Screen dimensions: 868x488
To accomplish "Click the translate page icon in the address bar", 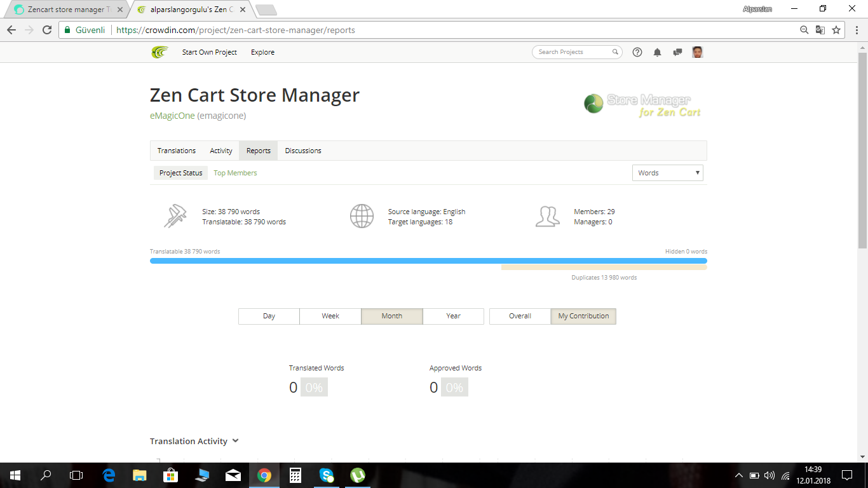I will tap(820, 30).
